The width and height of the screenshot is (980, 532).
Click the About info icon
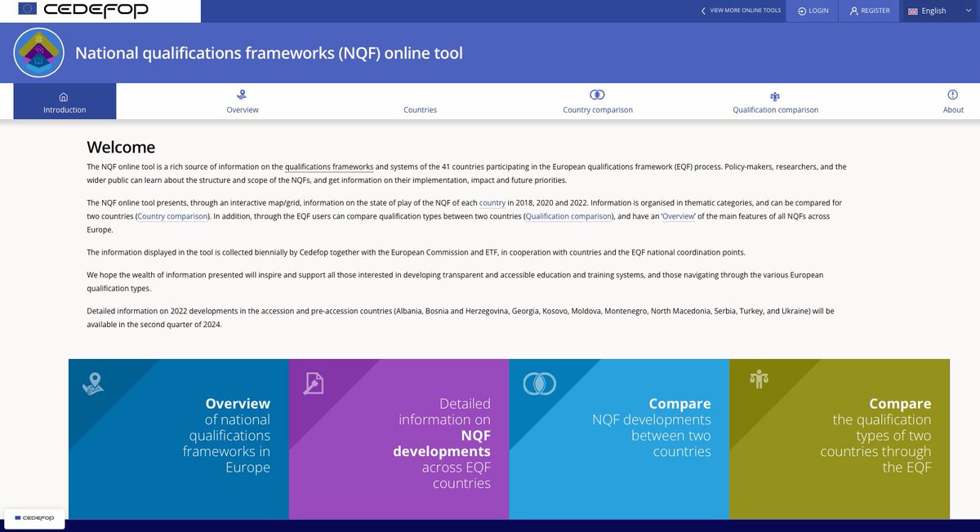coord(953,94)
